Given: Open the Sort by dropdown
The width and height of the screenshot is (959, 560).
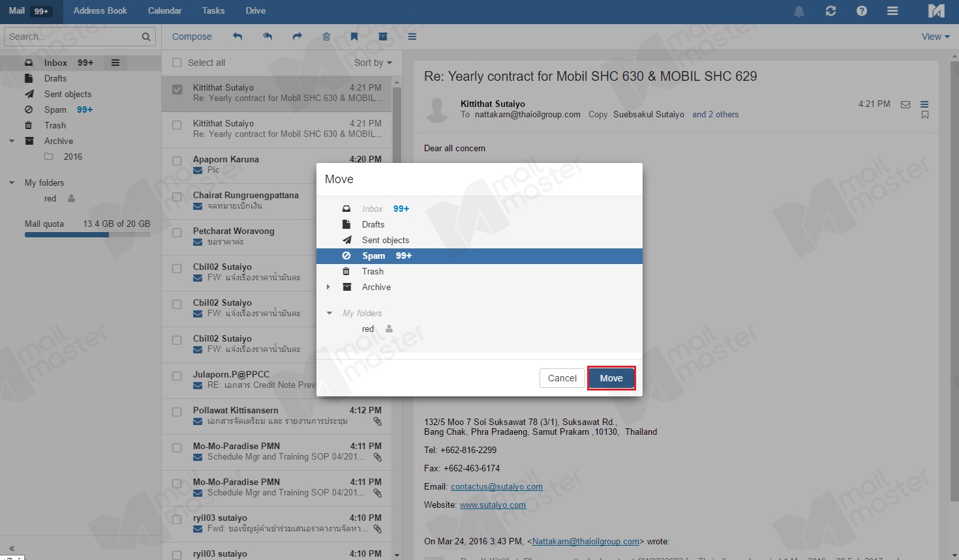Looking at the screenshot, I should (373, 63).
